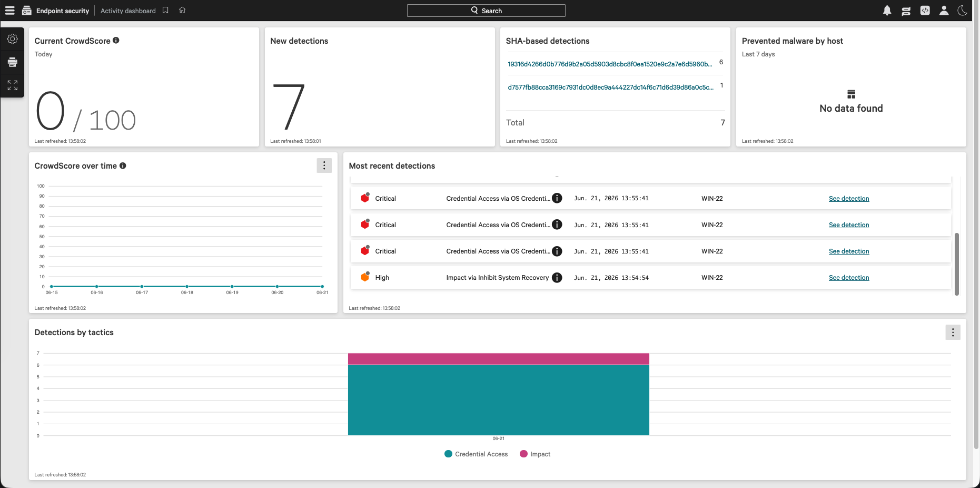Screen dimensions: 980x488
Task: Open dashboard settings gear in sidebar
Action: [x=13, y=39]
